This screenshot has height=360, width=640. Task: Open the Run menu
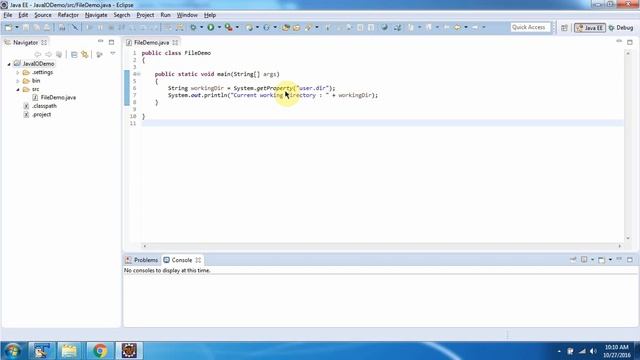tap(165, 15)
